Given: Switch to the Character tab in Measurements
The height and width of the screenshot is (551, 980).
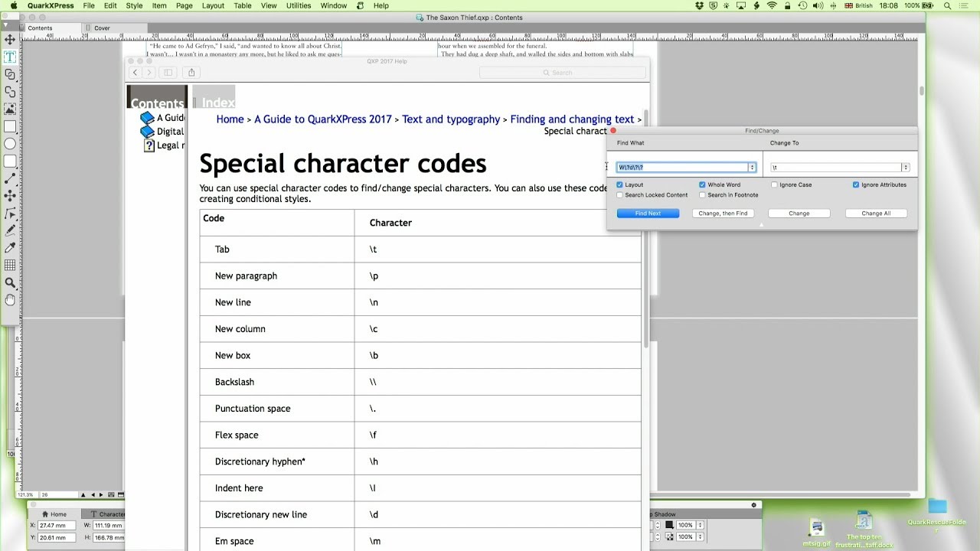Looking at the screenshot, I should [103, 514].
